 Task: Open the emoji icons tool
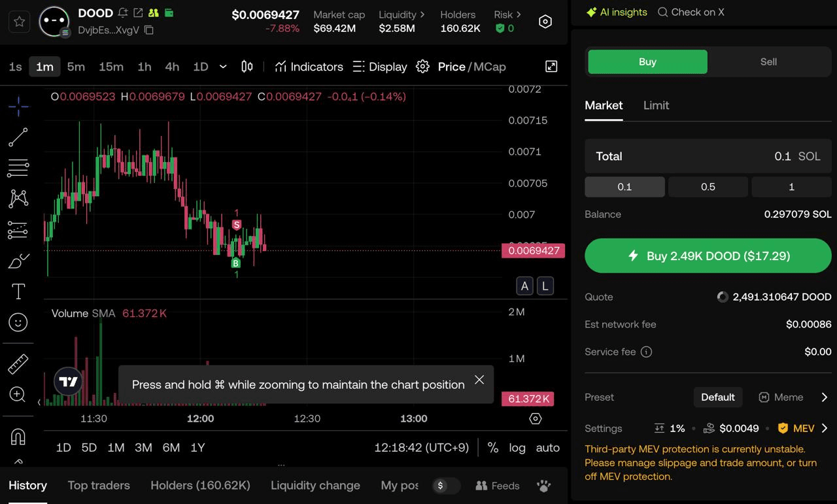click(18, 322)
